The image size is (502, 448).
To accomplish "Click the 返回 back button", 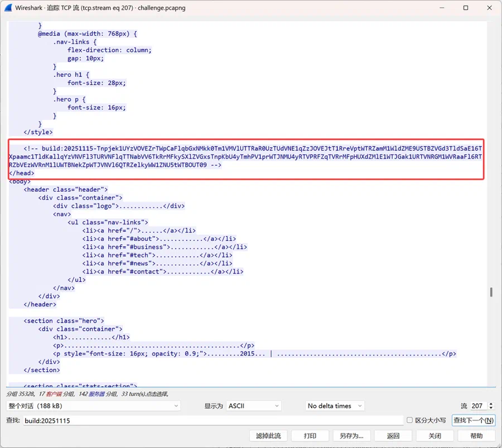I will 393,436.
